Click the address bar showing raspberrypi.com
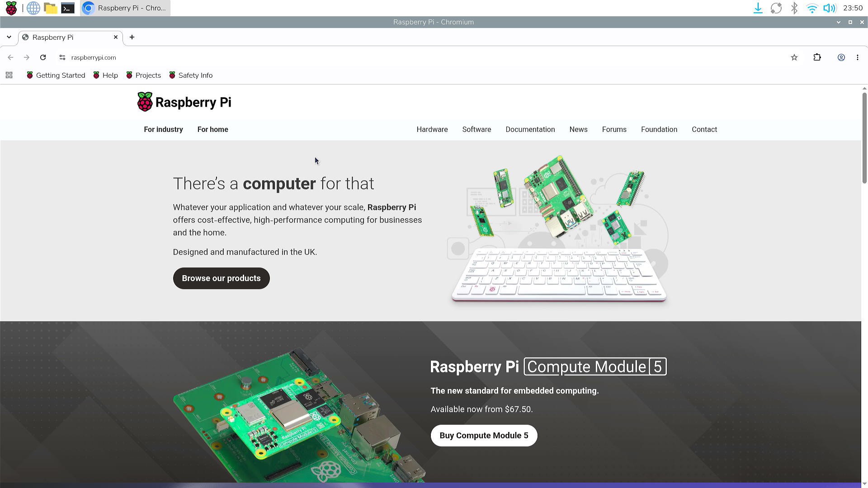The image size is (868, 488). pos(425,57)
